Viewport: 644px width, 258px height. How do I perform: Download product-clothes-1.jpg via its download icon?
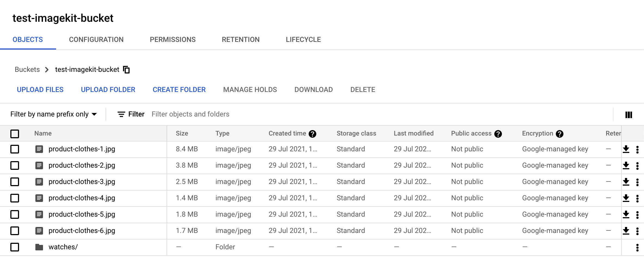point(626,149)
